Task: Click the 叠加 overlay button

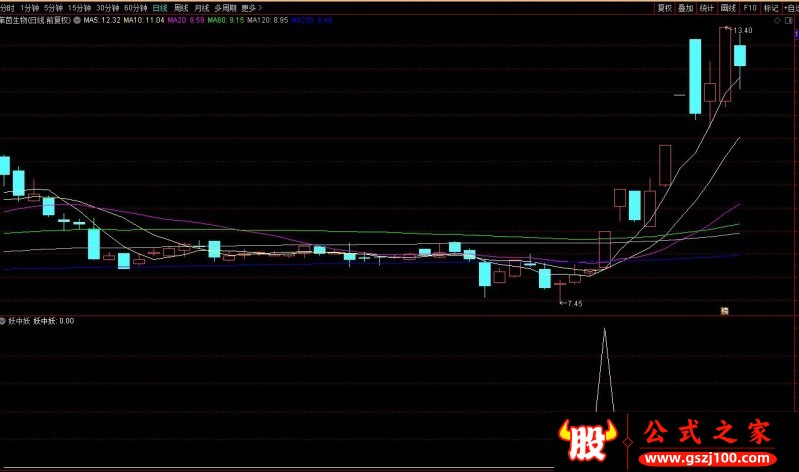Action: (x=686, y=8)
